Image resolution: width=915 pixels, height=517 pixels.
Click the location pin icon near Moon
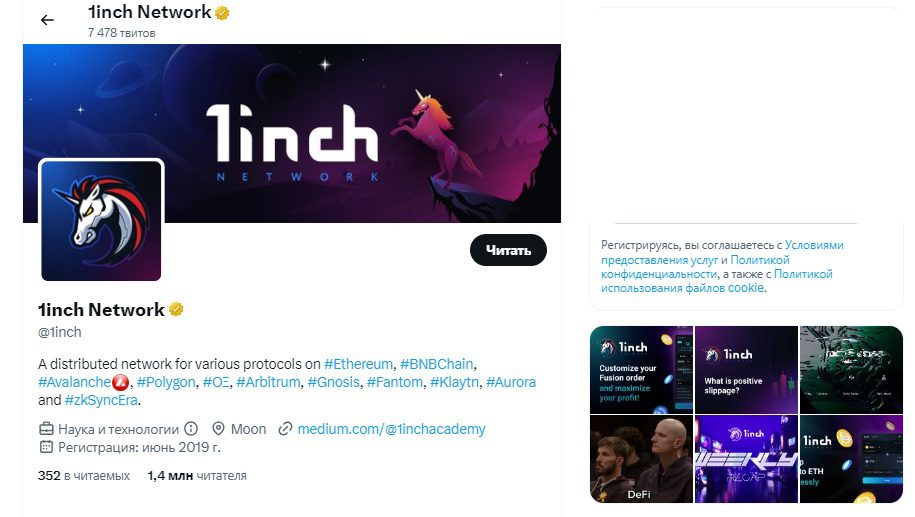tap(218, 429)
